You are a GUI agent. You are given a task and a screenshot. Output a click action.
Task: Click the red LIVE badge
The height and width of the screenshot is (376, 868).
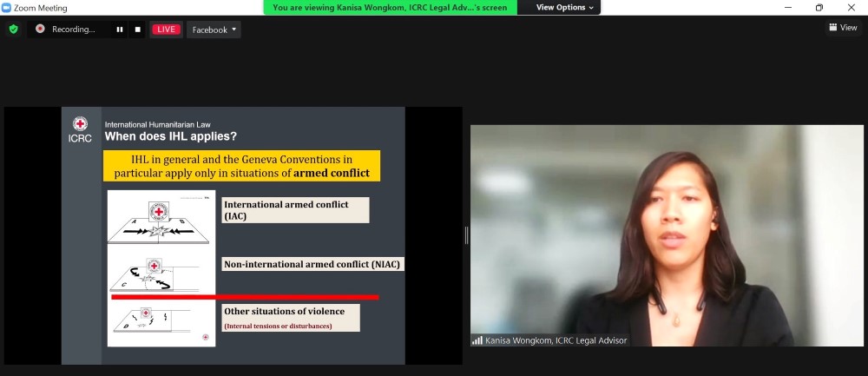pyautogui.click(x=166, y=30)
